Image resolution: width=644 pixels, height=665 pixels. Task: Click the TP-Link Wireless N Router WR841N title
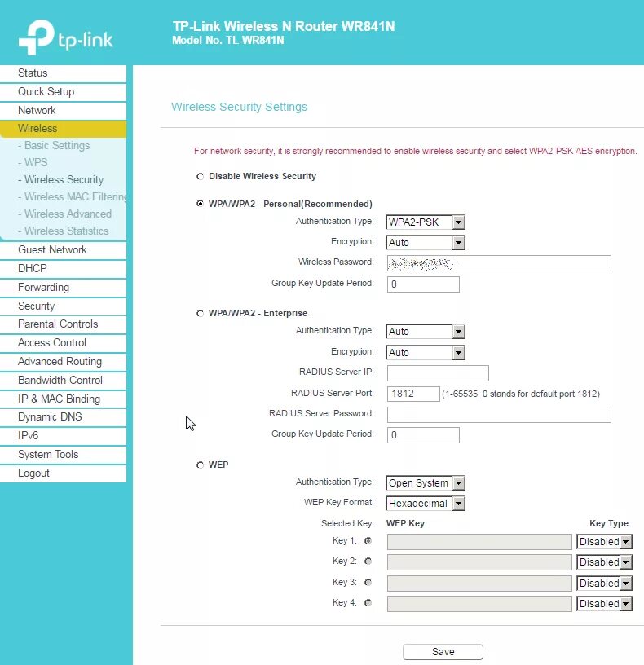[284, 26]
